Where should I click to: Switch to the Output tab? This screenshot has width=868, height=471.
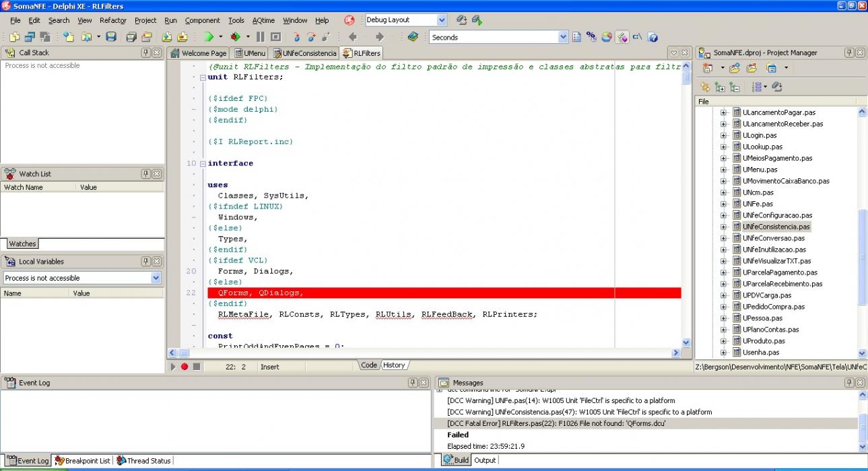(485, 460)
